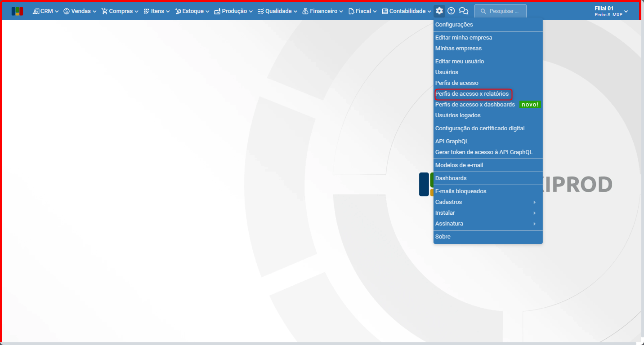Open Minhas empresas

(x=488, y=49)
